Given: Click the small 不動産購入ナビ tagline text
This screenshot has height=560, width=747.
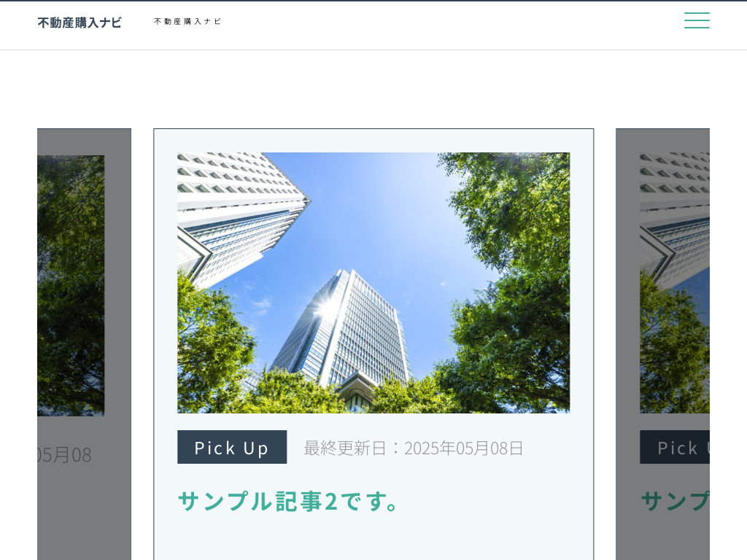Looking at the screenshot, I should tap(187, 21).
